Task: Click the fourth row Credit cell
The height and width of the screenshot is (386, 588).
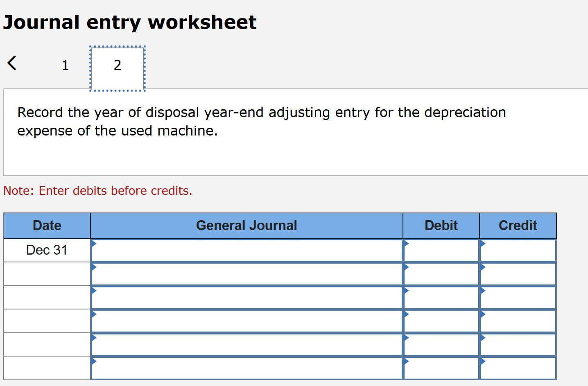Action: 518,321
